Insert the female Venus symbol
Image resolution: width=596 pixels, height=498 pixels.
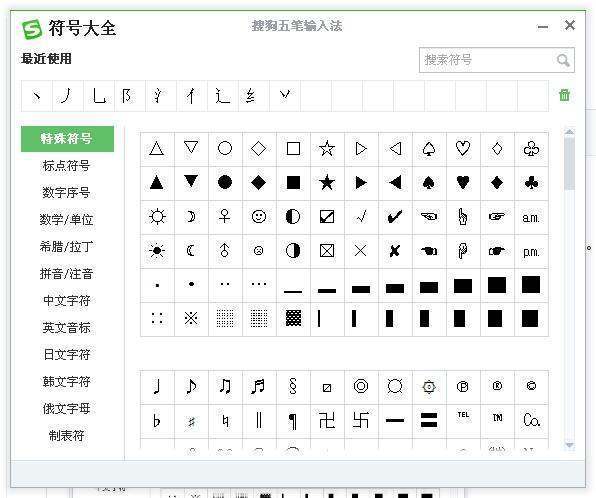(225, 217)
